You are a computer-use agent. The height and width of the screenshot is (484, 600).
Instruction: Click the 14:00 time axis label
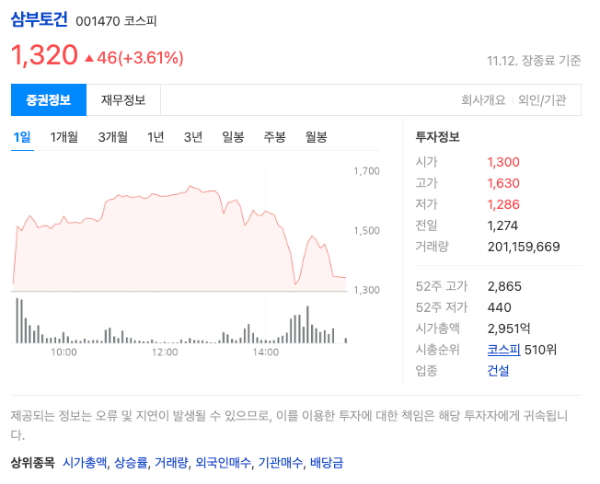tap(266, 352)
